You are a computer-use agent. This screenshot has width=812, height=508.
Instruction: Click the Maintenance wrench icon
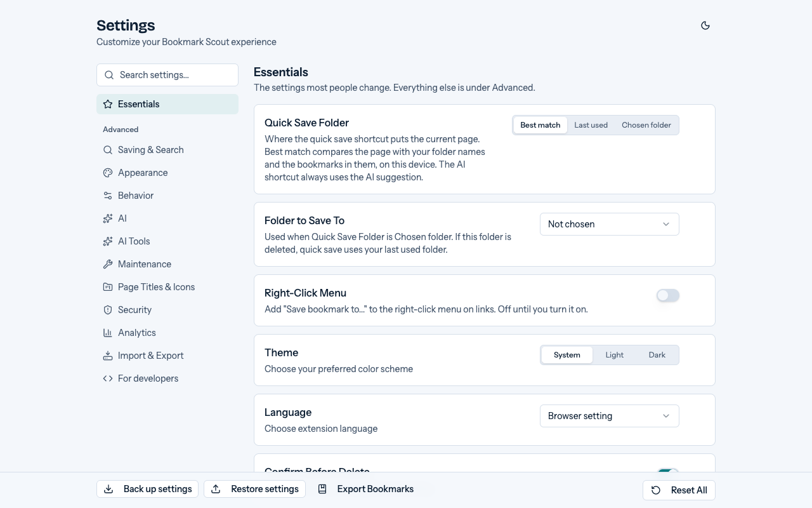pyautogui.click(x=108, y=264)
